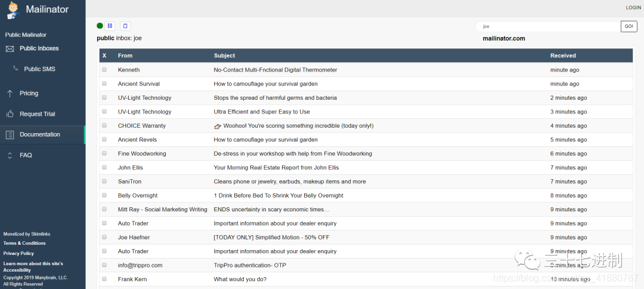
Task: Open 'ENDS uncertainty in scary economic times' email
Action: pyautogui.click(x=271, y=209)
